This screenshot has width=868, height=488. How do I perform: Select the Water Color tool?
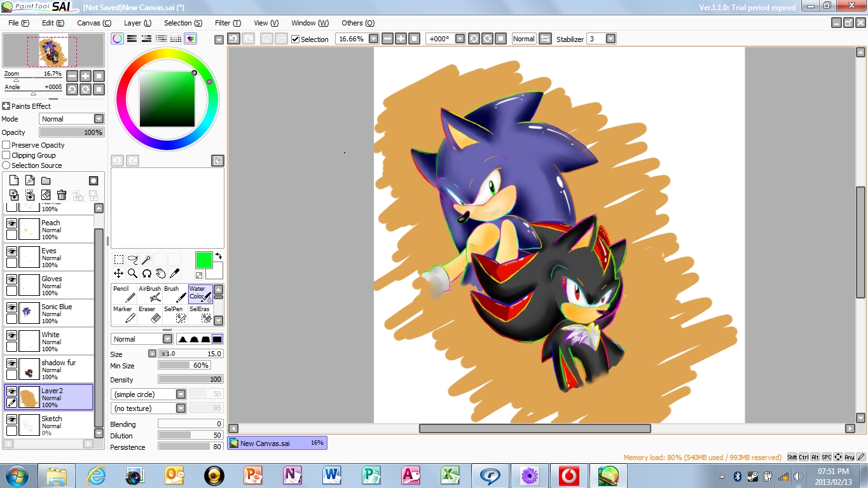200,293
